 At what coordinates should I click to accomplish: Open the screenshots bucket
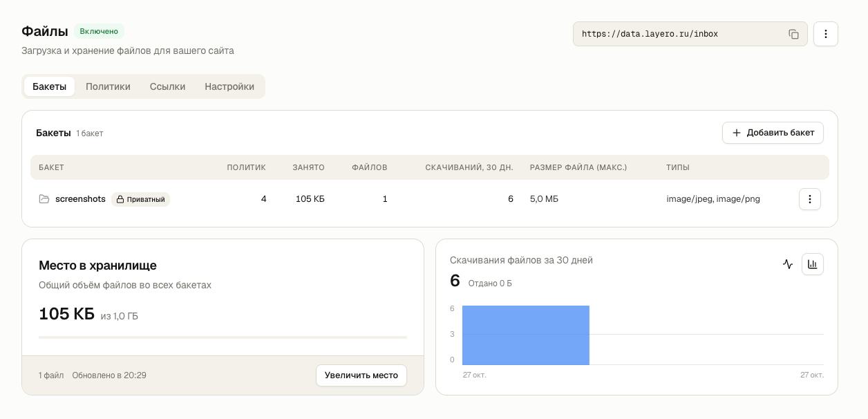click(80, 199)
